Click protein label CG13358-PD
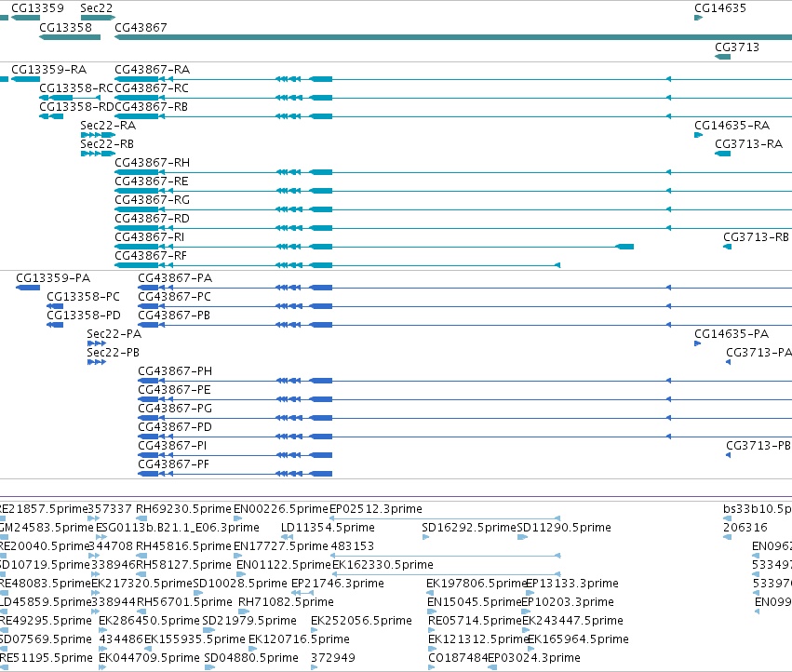Image resolution: width=792 pixels, height=672 pixels. [84, 316]
